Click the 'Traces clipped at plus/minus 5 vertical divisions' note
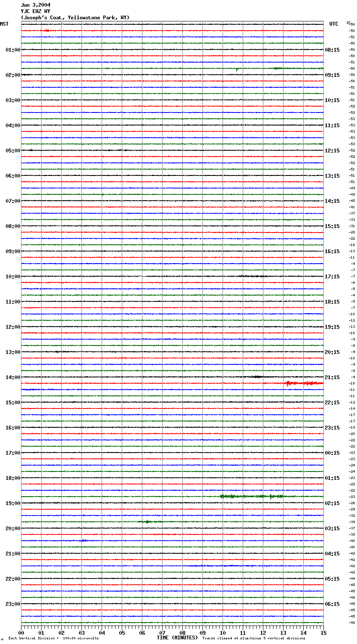The height and width of the screenshot is (644, 357). point(254,638)
